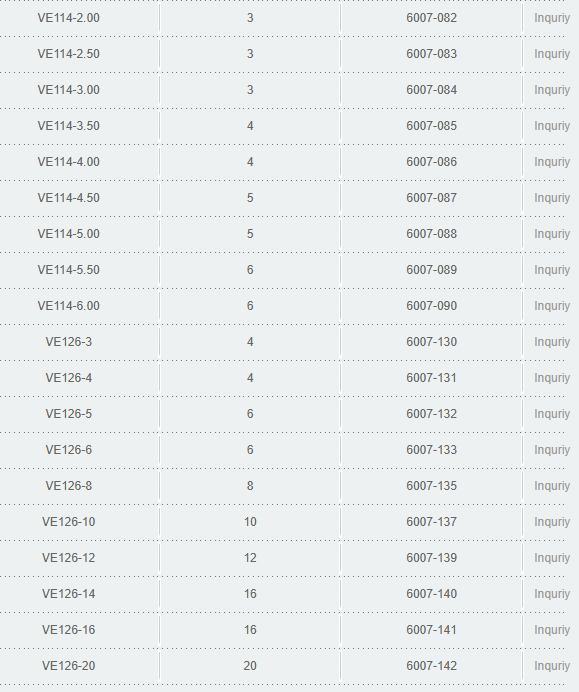Open the Inquriy link for VE126-12
Viewport: 579px width, 692px height.
click(552, 558)
